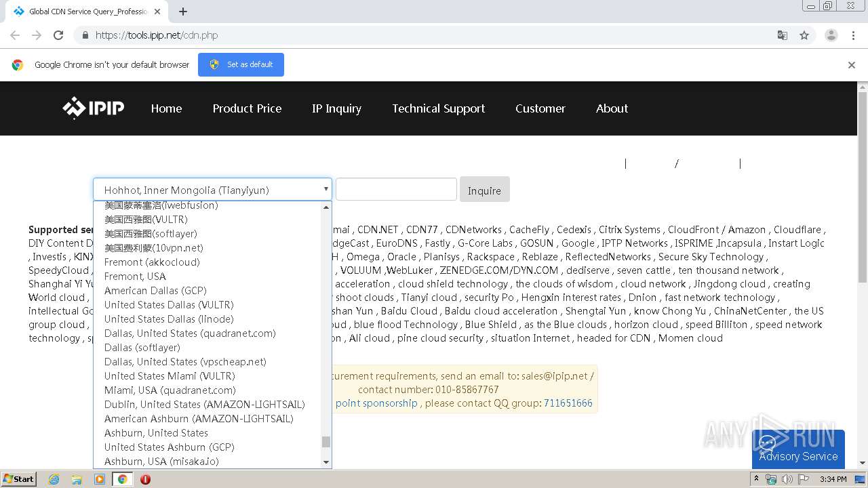Select United States Dallas (VULTR) option
Image resolution: width=868 pixels, height=488 pixels.
[208, 305]
